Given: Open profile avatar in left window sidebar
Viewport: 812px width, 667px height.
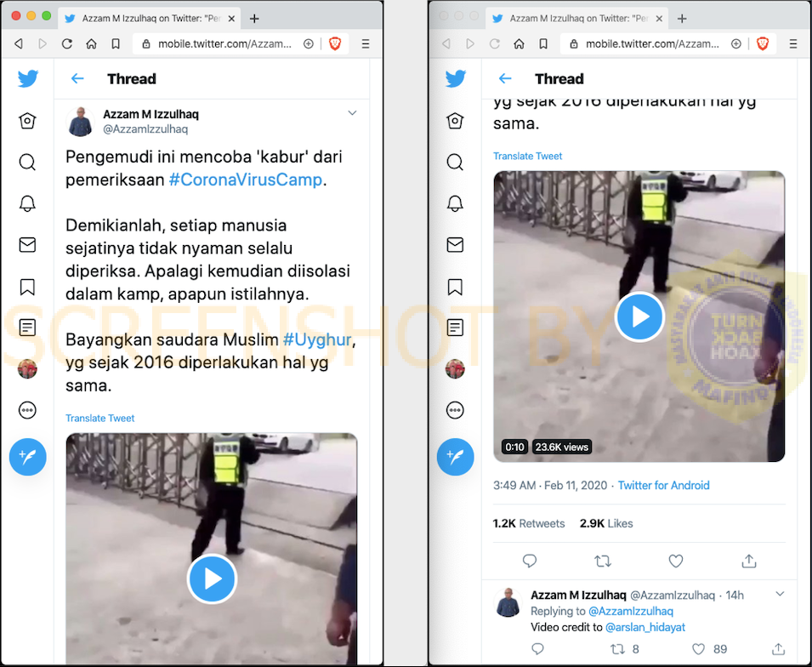Looking at the screenshot, I should click(27, 369).
